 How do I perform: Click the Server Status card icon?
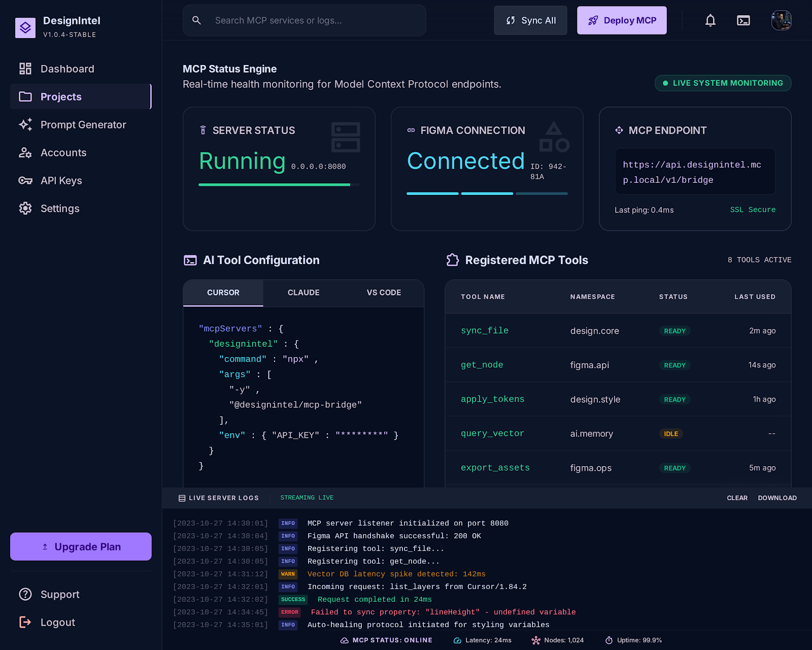pyautogui.click(x=203, y=131)
